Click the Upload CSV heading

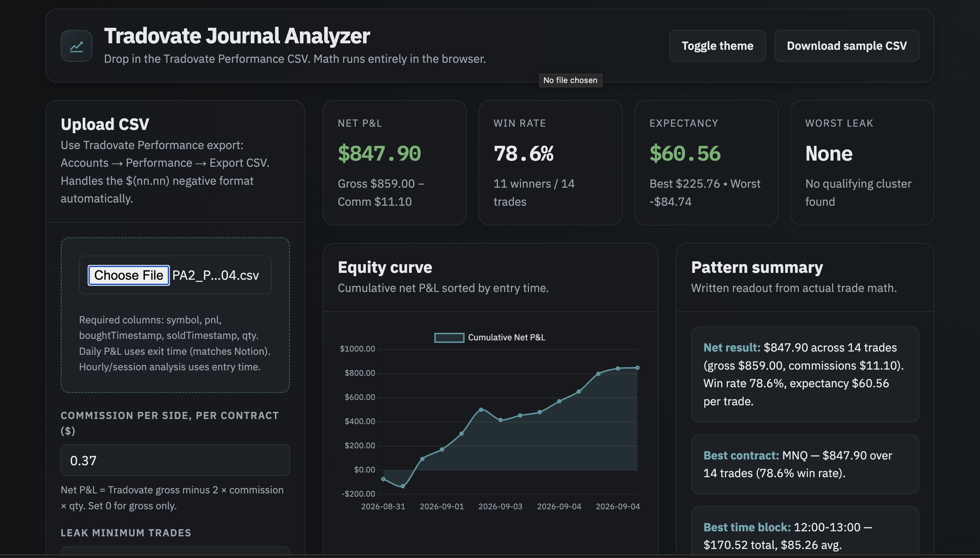[105, 124]
